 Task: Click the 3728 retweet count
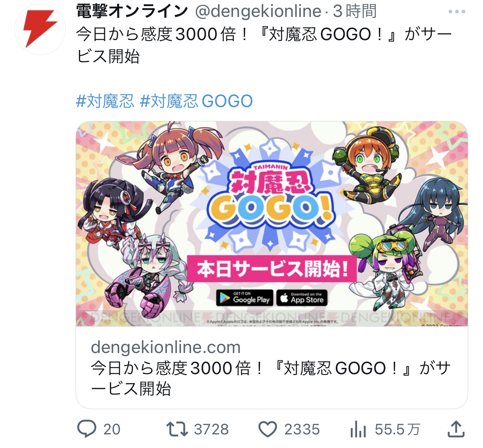[211, 429]
